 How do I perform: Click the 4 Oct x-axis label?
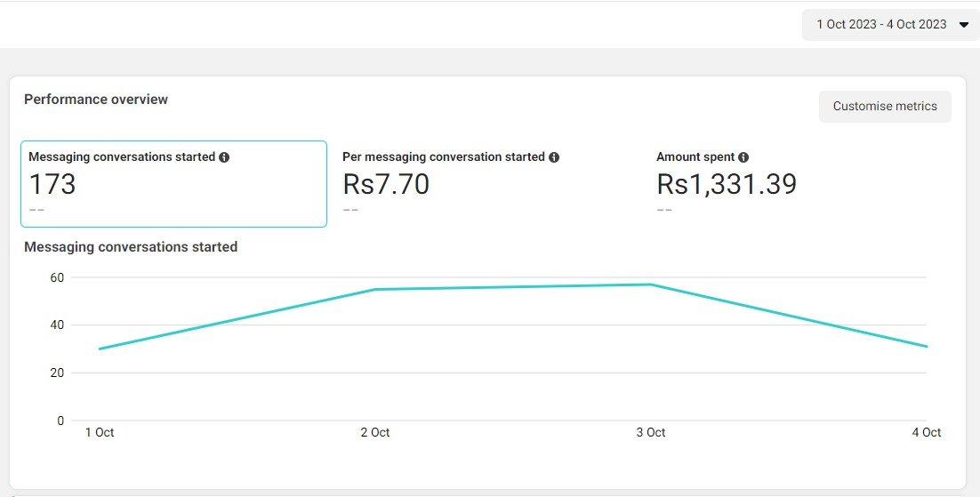(x=926, y=433)
